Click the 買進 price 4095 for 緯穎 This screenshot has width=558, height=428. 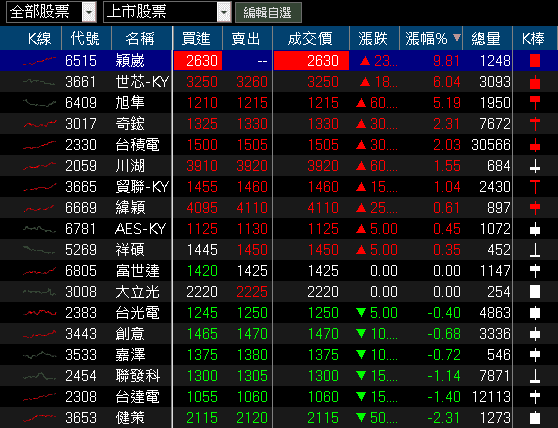(x=202, y=208)
